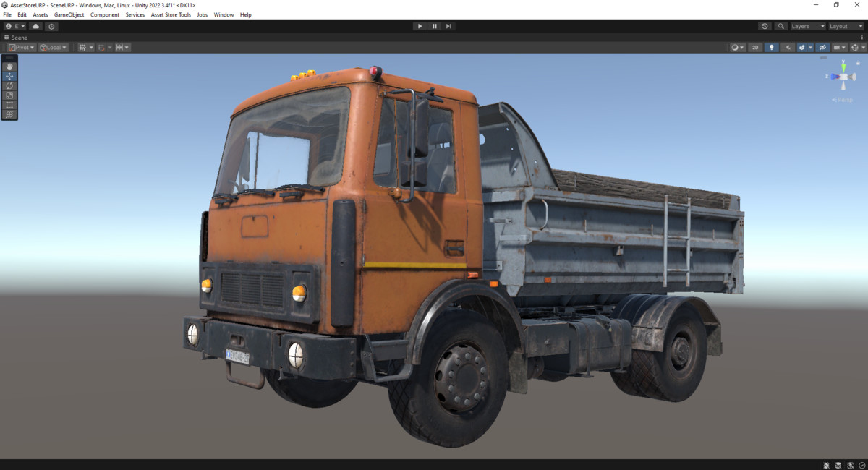Open Unity Cloud services panel
Screen dimensions: 868x470
tap(35, 26)
